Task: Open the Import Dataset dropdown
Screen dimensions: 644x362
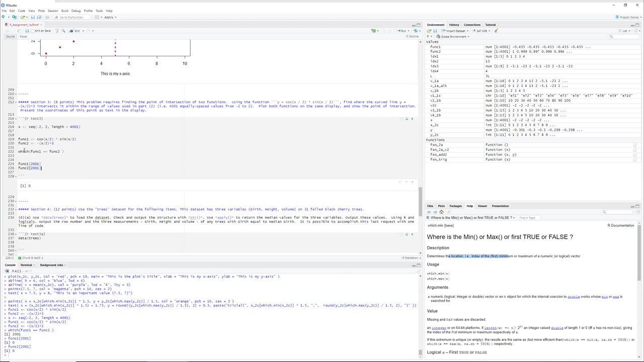Action: (455, 31)
